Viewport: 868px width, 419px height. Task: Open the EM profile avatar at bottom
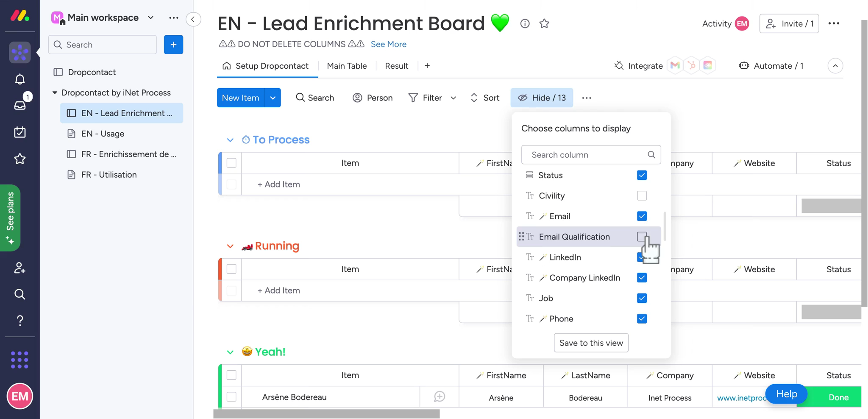19,396
